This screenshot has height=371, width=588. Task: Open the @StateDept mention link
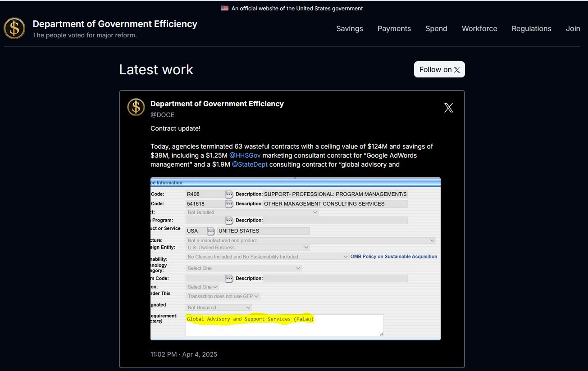click(x=250, y=164)
